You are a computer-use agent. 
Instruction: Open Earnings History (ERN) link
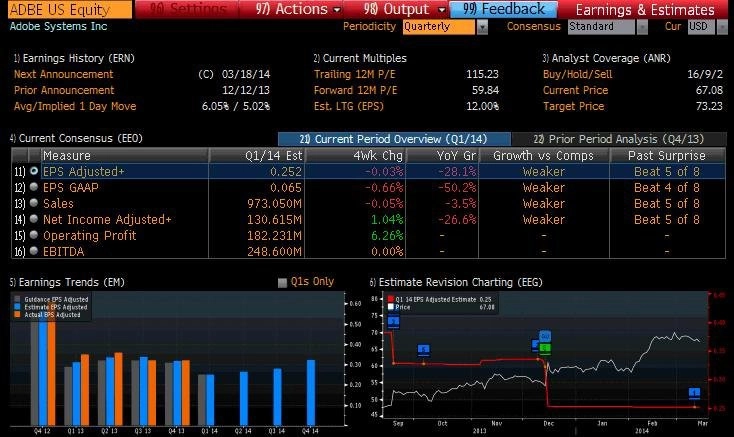(x=74, y=58)
